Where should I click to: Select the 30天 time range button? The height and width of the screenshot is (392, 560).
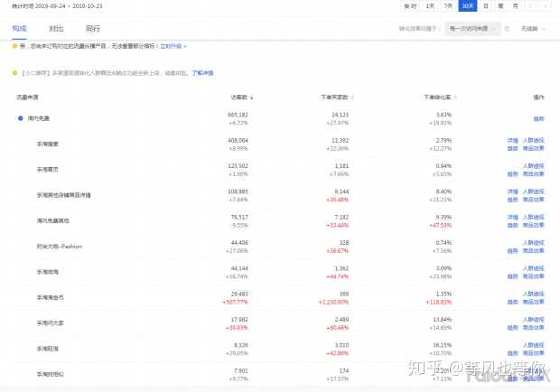467,6
